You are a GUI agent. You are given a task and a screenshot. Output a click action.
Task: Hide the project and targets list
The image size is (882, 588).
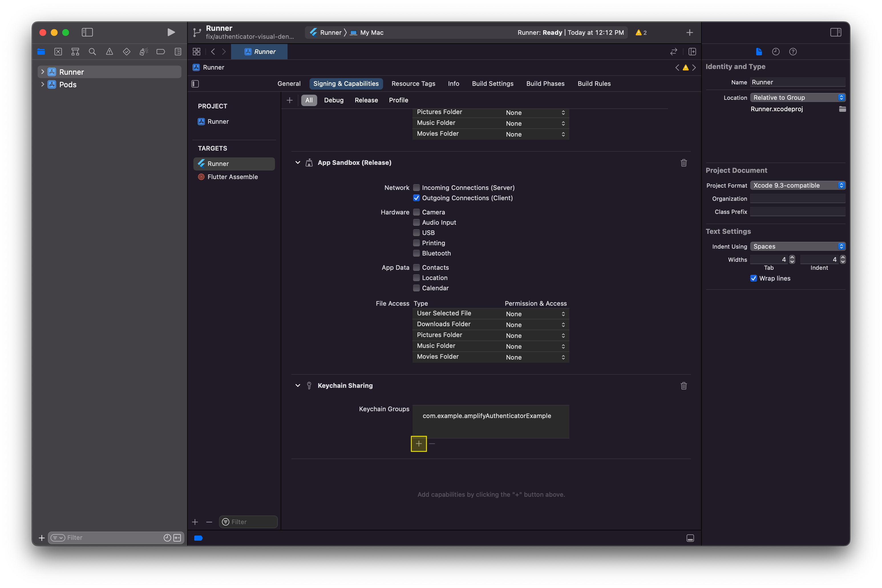195,84
